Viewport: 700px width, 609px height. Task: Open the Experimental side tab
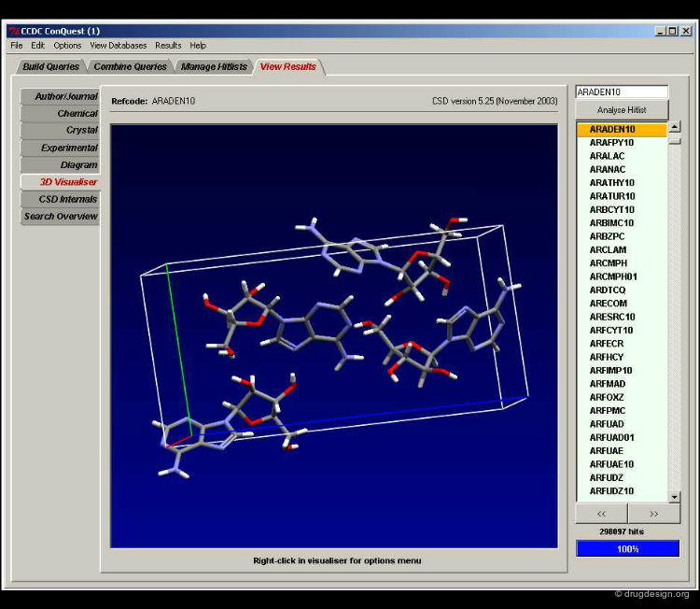(x=61, y=148)
